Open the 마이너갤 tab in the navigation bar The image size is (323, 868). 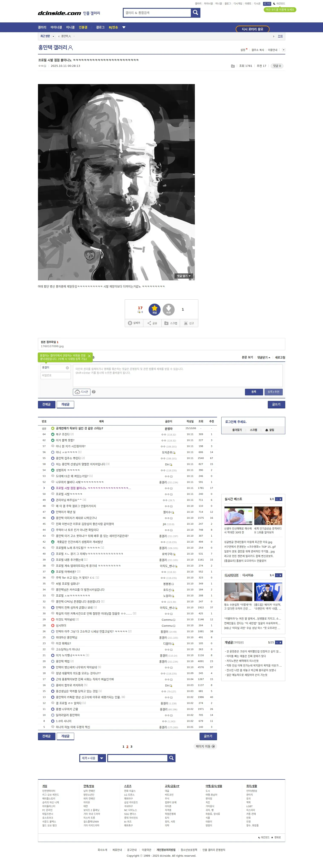(56, 27)
